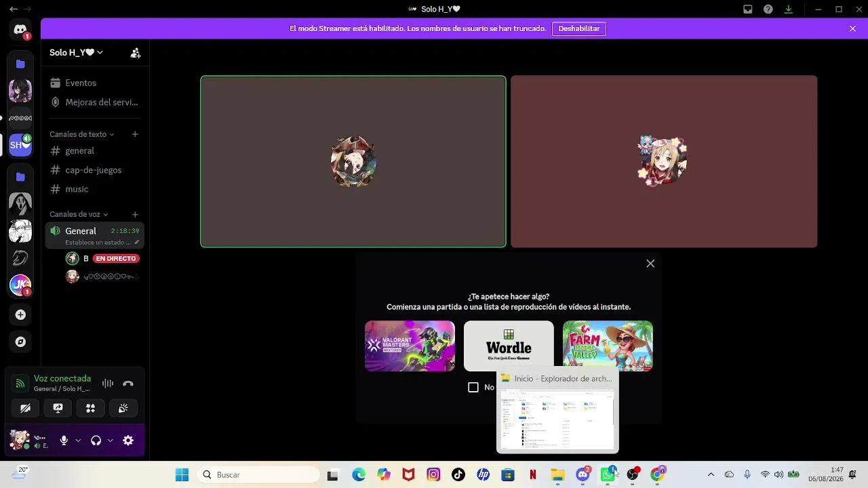The image size is (868, 488).
Task: Dismiss the Streamer mode banner
Action: pos(852,28)
